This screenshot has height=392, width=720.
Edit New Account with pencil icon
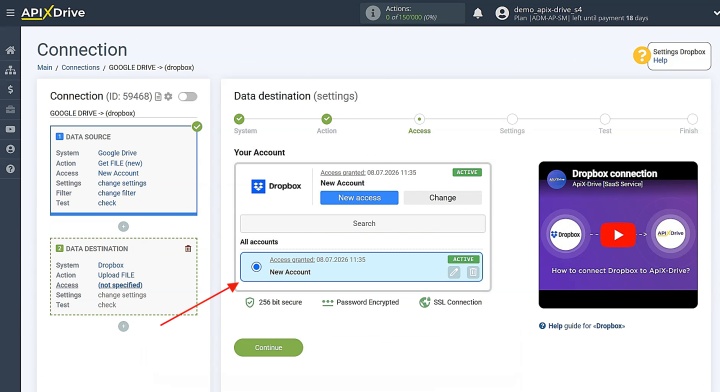click(x=454, y=273)
